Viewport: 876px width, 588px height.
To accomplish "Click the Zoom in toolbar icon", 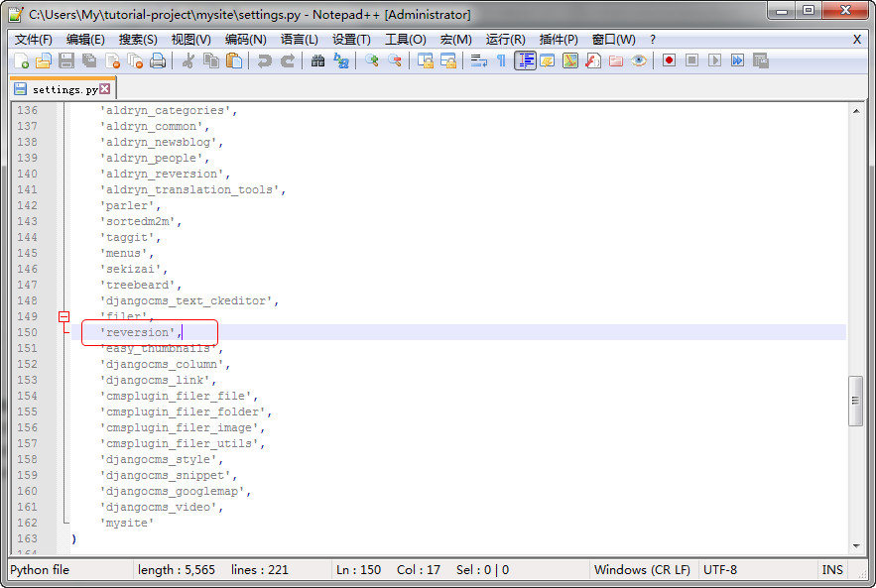I will (x=372, y=60).
